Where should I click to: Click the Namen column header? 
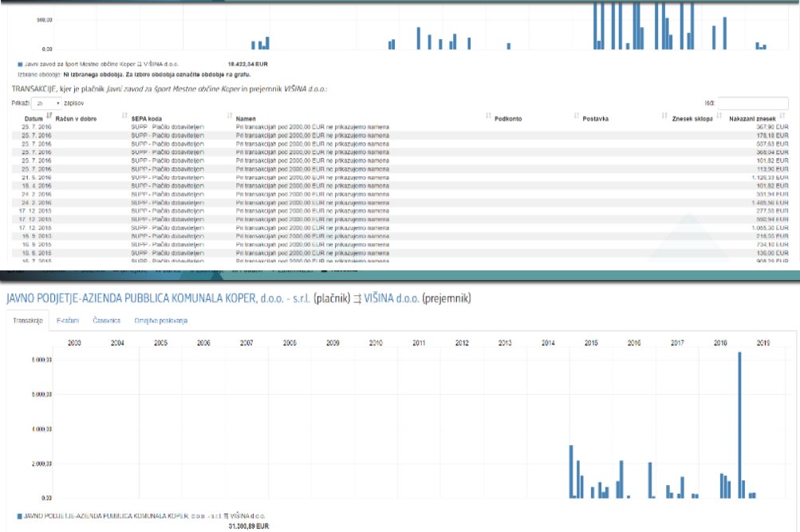point(246,119)
